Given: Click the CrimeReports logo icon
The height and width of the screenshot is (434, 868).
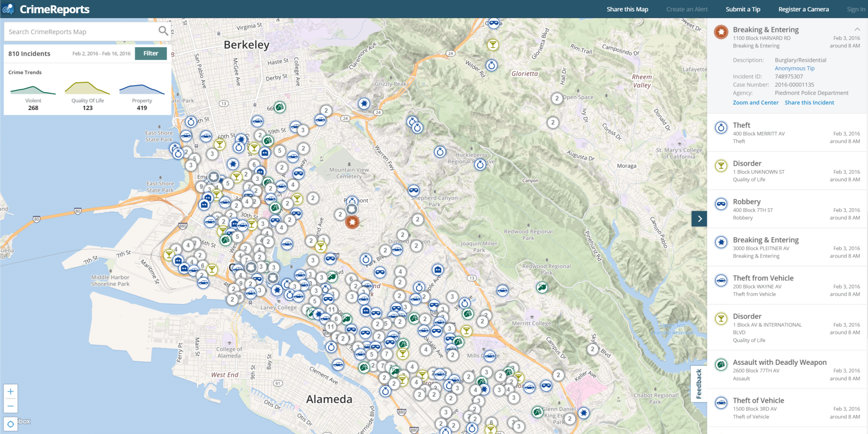Looking at the screenshot, I should coord(8,9).
